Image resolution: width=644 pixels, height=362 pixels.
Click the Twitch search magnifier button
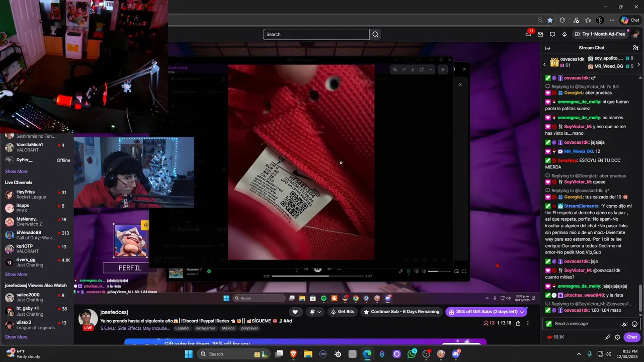pyautogui.click(x=375, y=34)
